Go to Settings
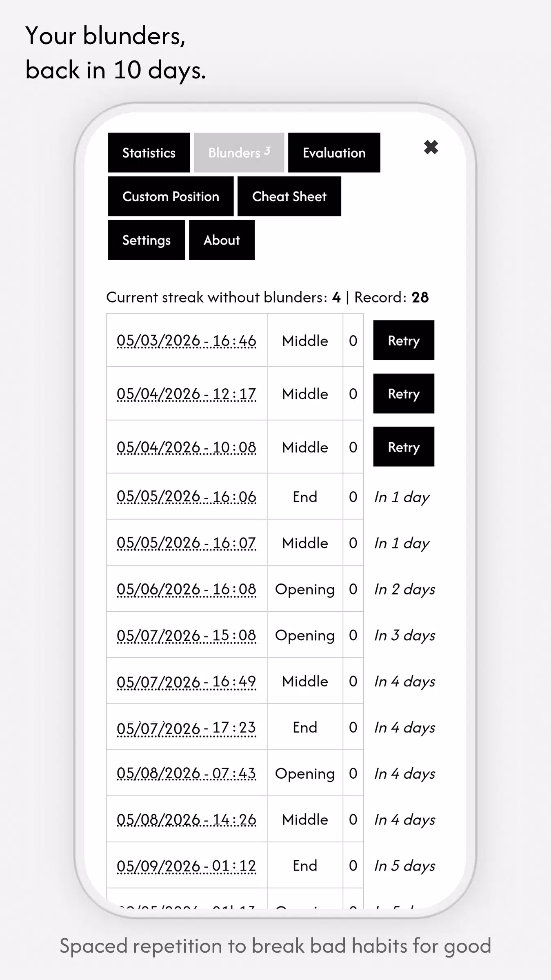The width and height of the screenshot is (551, 980). [x=147, y=240]
